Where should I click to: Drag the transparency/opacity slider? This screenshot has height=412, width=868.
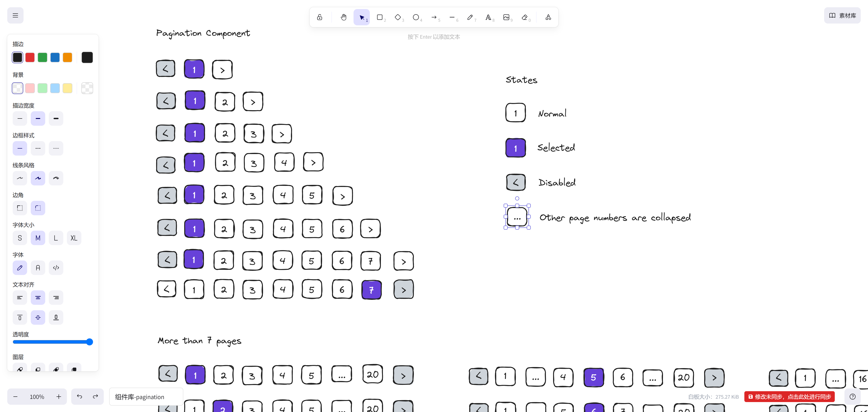[x=90, y=342]
